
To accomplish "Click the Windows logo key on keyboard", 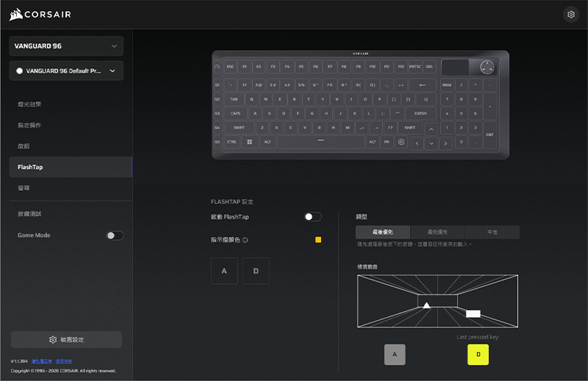I will point(249,142).
